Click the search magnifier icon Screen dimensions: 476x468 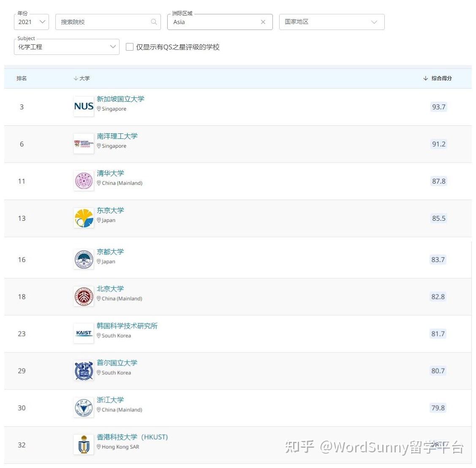(x=154, y=22)
